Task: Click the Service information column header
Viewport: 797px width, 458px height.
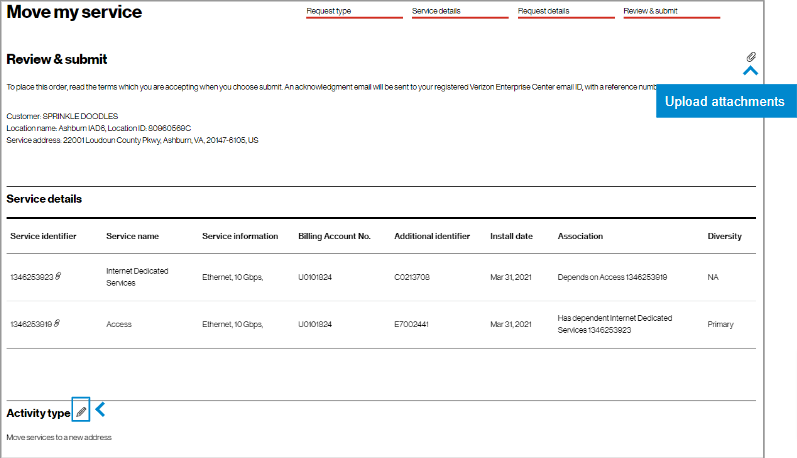Action: (240, 236)
